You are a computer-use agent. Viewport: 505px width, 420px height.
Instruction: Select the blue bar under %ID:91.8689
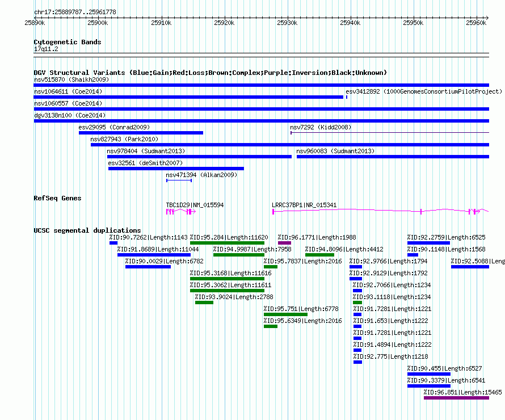click(154, 255)
